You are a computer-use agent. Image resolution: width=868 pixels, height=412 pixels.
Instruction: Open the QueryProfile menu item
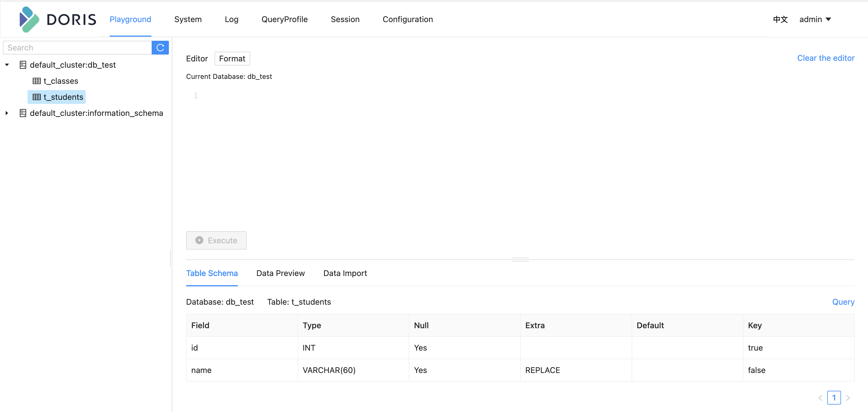coord(284,20)
